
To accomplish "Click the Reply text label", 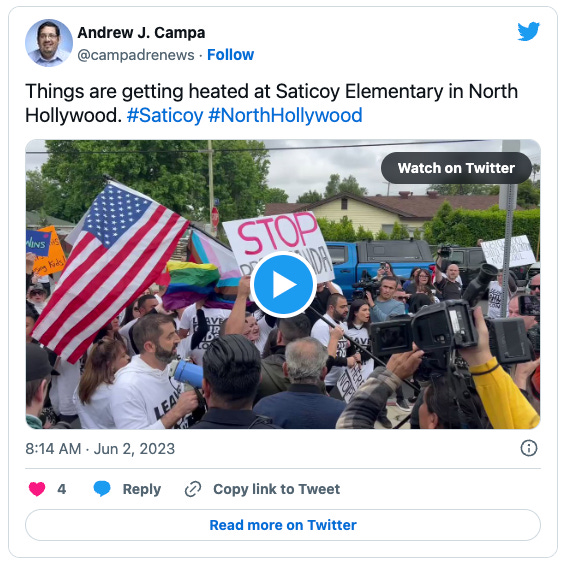I will [x=142, y=489].
